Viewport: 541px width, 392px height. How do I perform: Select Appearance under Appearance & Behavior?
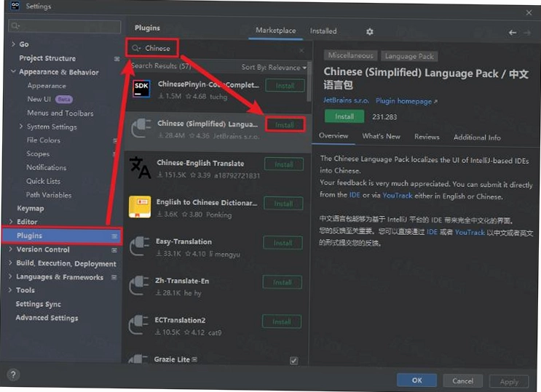(47, 86)
